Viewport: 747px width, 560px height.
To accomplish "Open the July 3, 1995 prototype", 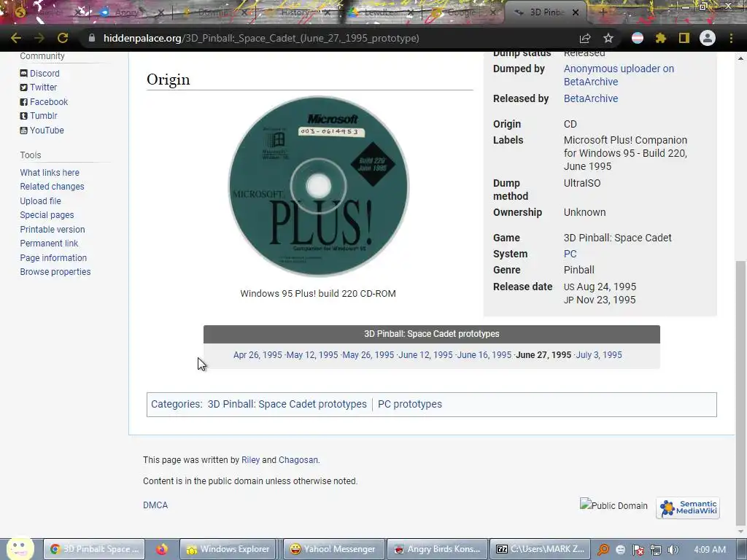I will tap(599, 355).
